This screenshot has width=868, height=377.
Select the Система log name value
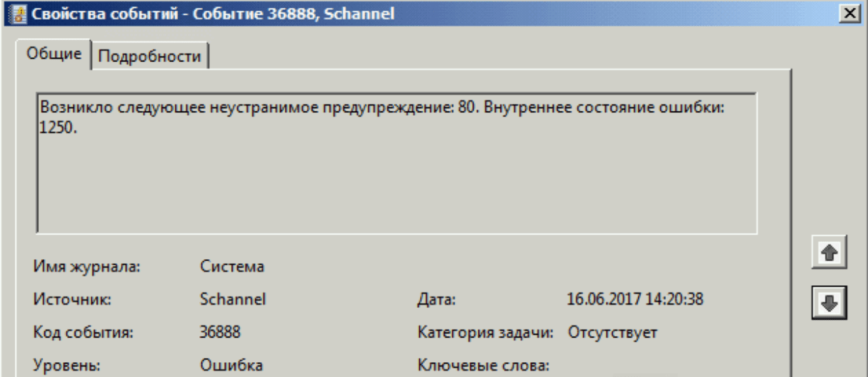tap(232, 267)
